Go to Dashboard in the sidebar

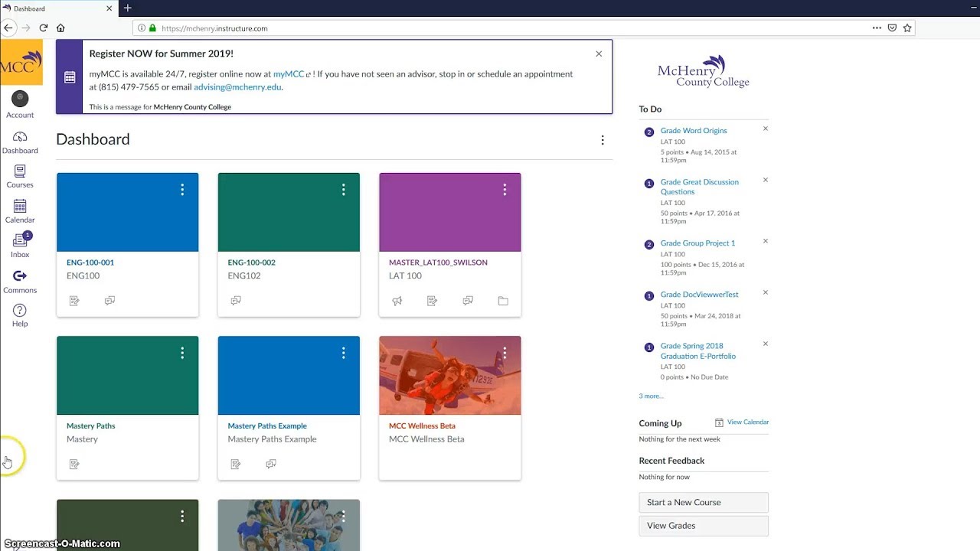point(20,142)
